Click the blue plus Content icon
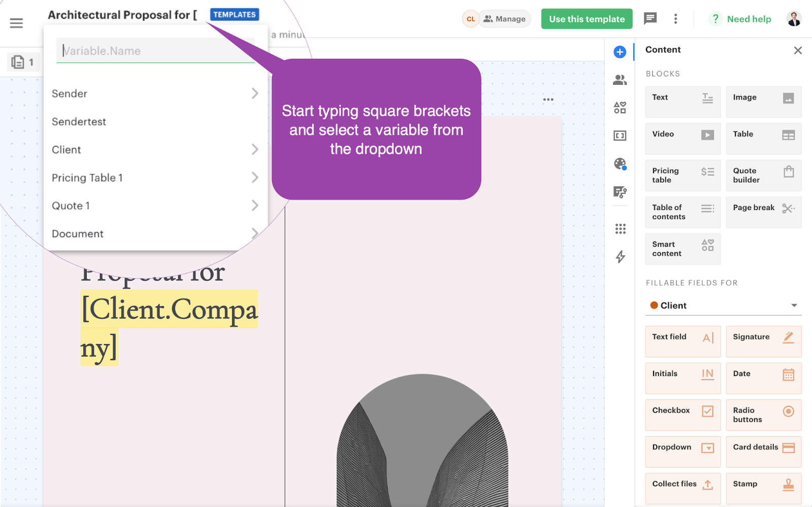This screenshot has width=812, height=507. (620, 52)
